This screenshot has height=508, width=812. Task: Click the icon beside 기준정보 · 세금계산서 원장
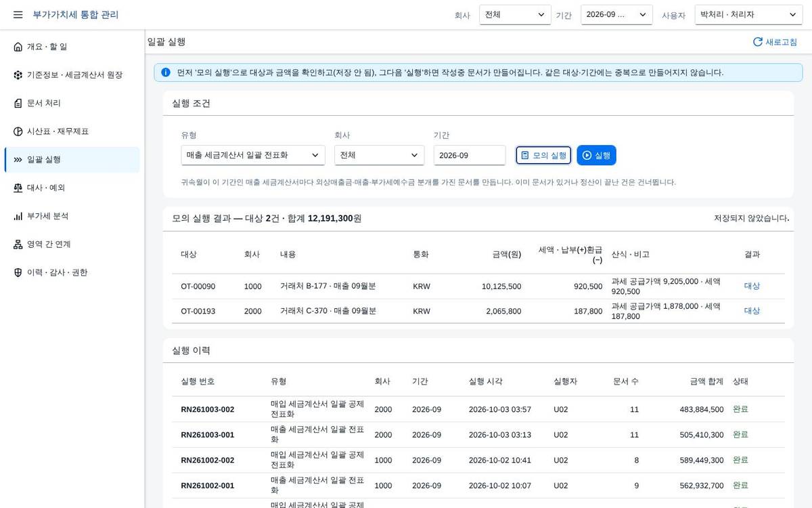point(18,75)
